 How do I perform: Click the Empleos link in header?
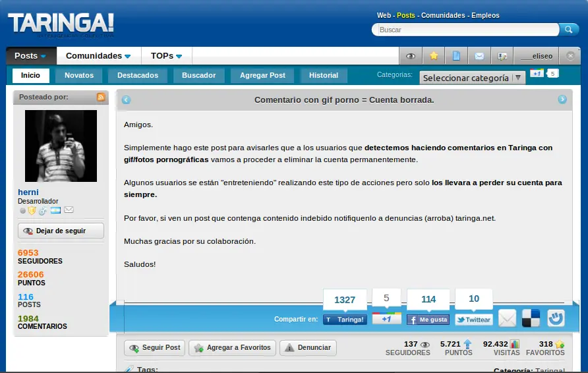coord(485,15)
